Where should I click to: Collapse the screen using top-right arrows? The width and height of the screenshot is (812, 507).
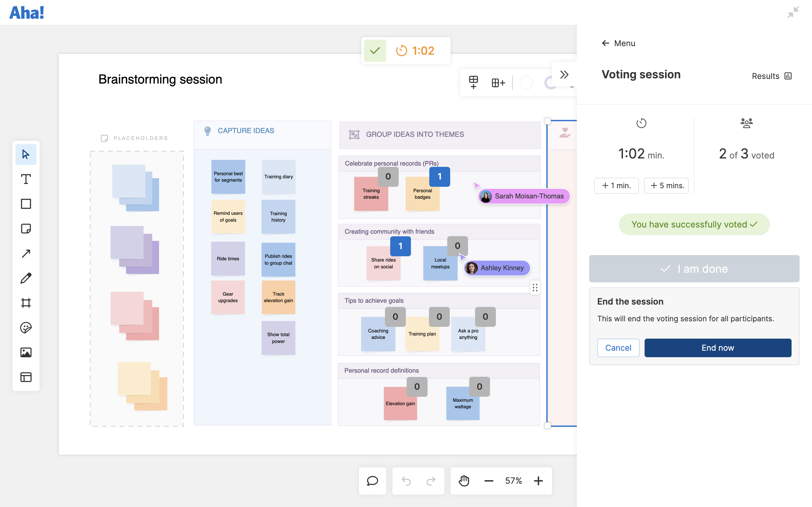pos(793,12)
